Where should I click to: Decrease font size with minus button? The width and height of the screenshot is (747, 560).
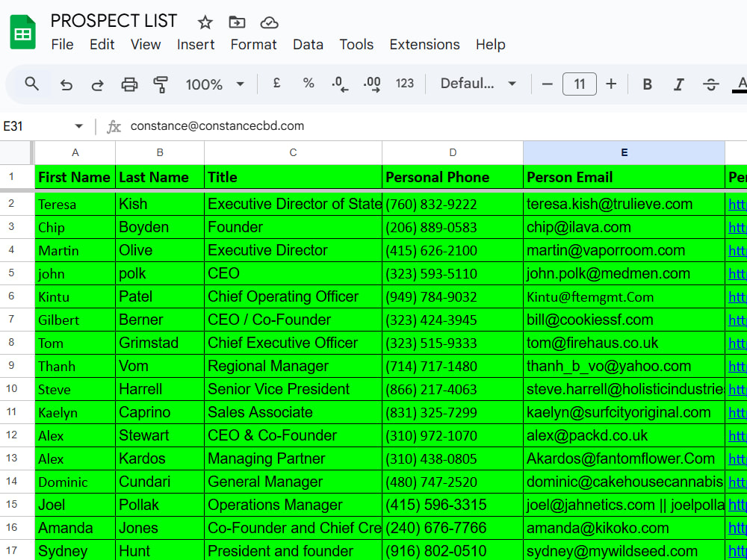(548, 84)
